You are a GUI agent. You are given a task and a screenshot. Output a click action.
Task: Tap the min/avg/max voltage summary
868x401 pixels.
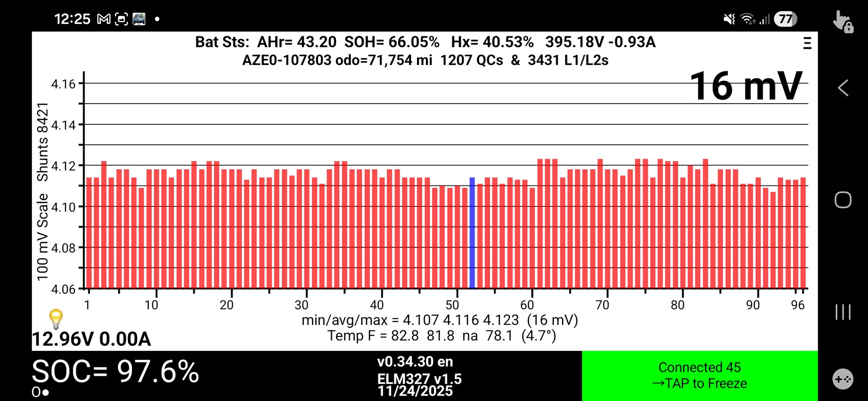tap(440, 320)
